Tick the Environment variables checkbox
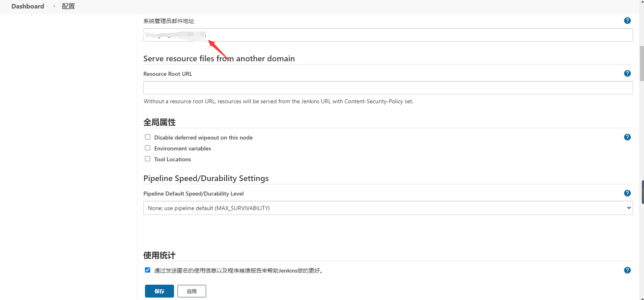Image resolution: width=644 pixels, height=300 pixels. pyautogui.click(x=147, y=148)
